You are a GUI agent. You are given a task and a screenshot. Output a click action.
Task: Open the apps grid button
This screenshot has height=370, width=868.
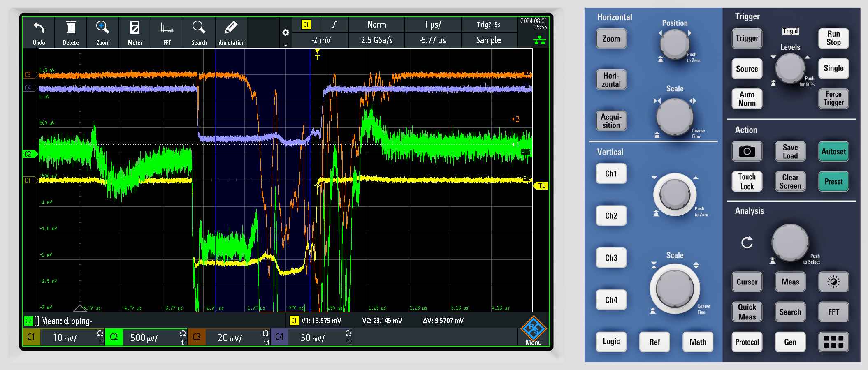[x=833, y=342]
